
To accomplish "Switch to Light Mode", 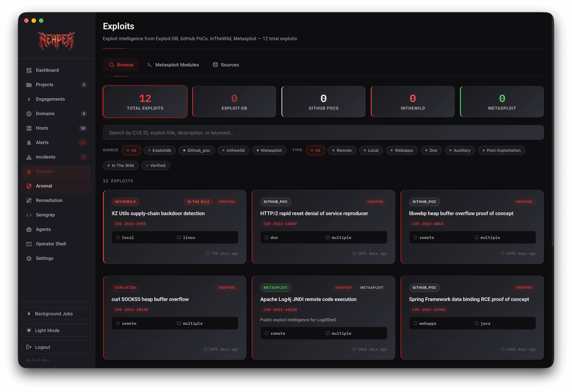I will 56,330.
